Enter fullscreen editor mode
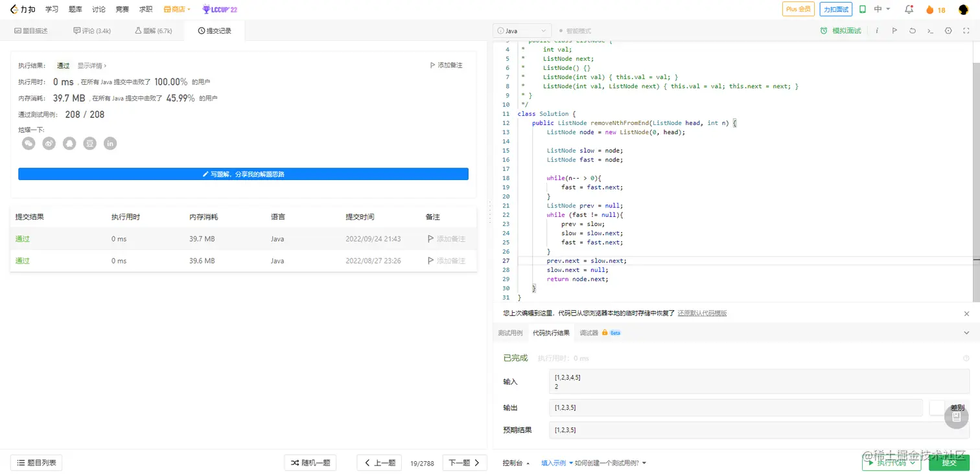980x476 pixels. (966, 30)
